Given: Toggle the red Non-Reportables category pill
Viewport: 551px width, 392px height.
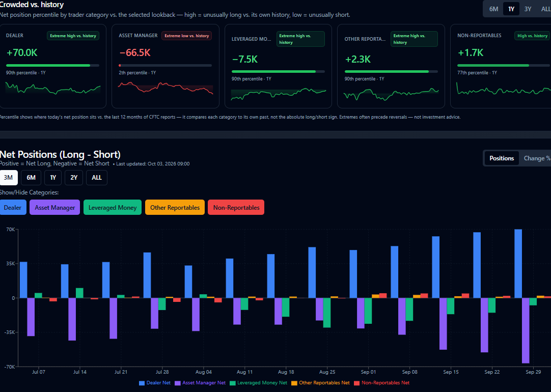Looking at the screenshot, I should 236,207.
